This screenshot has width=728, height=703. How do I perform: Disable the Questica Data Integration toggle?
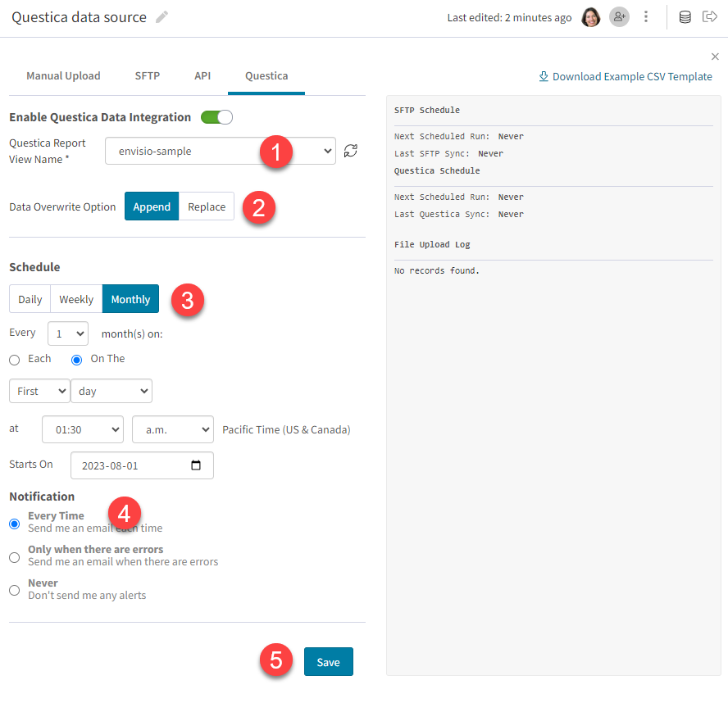click(216, 117)
